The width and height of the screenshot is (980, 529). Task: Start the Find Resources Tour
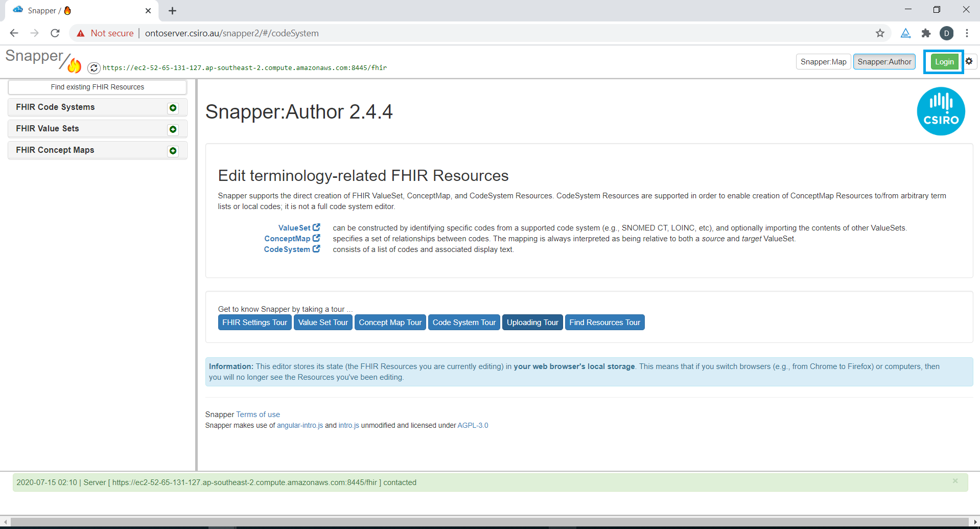coord(605,323)
